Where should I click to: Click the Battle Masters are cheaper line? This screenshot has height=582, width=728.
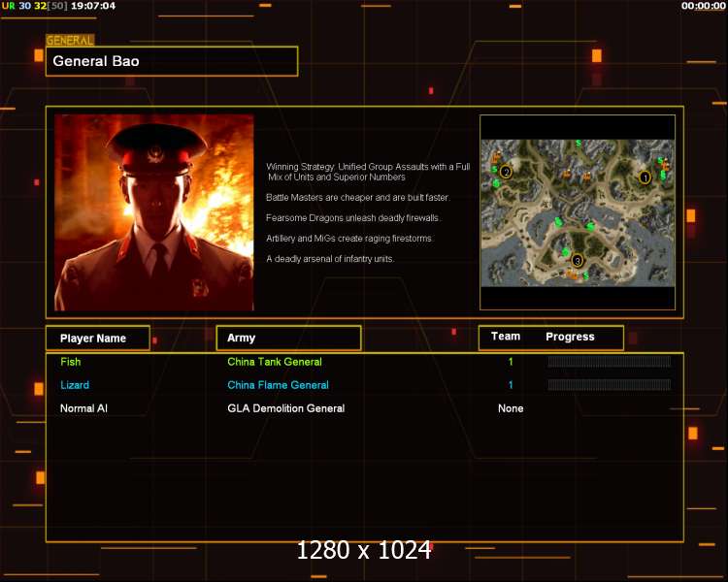pyautogui.click(x=358, y=197)
